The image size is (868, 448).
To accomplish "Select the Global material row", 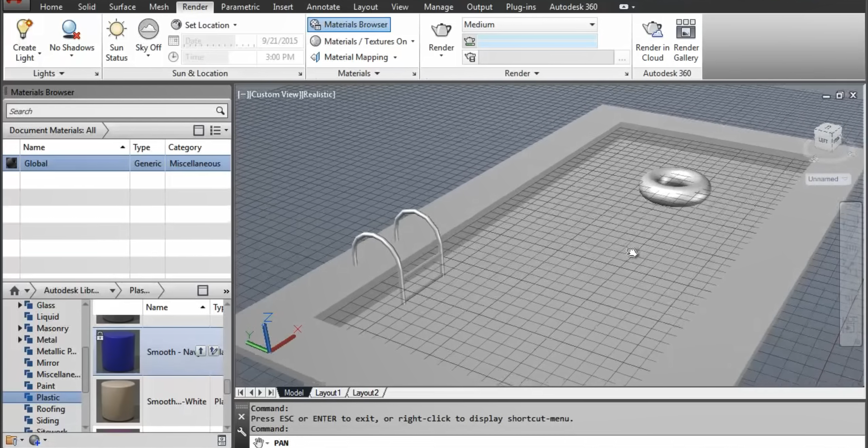I will [x=117, y=163].
